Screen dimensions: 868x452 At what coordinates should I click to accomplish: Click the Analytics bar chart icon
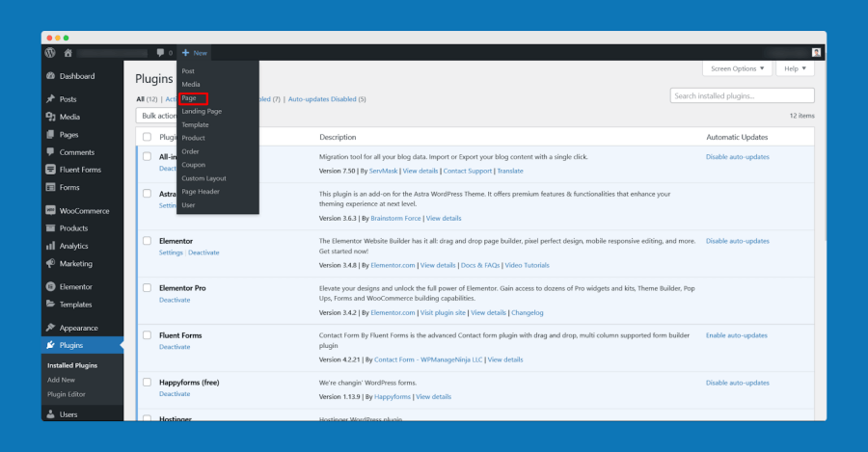[51, 246]
